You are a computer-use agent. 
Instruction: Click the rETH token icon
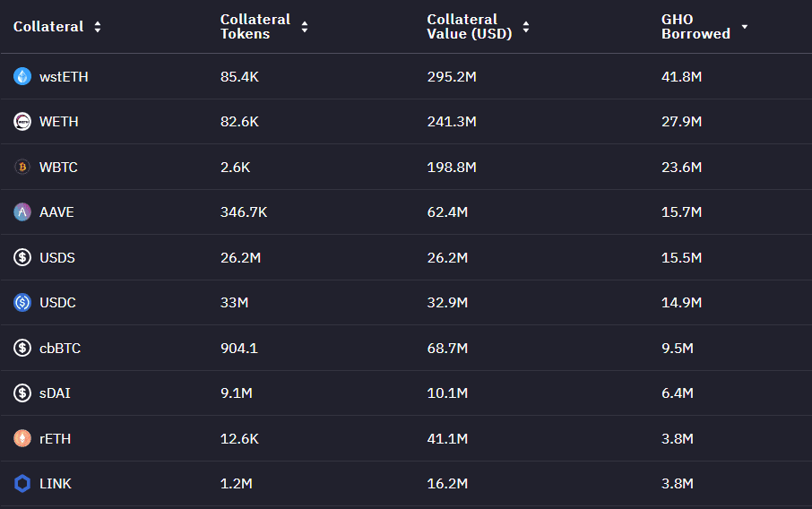coord(22,438)
